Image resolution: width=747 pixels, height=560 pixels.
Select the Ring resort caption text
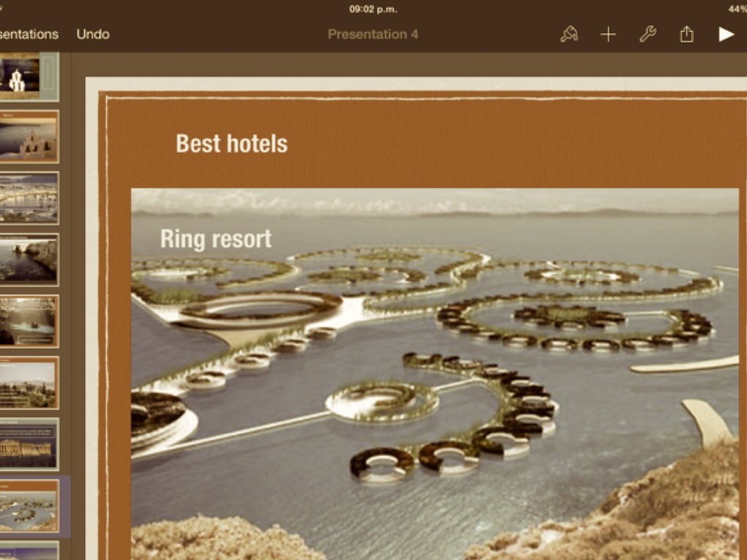pos(216,238)
